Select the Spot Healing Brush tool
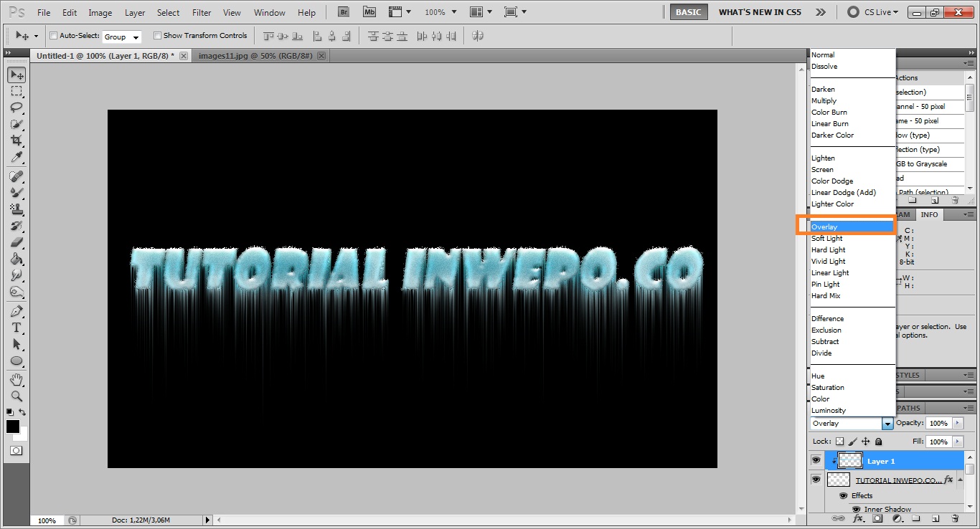Image resolution: width=980 pixels, height=529 pixels. [17, 176]
